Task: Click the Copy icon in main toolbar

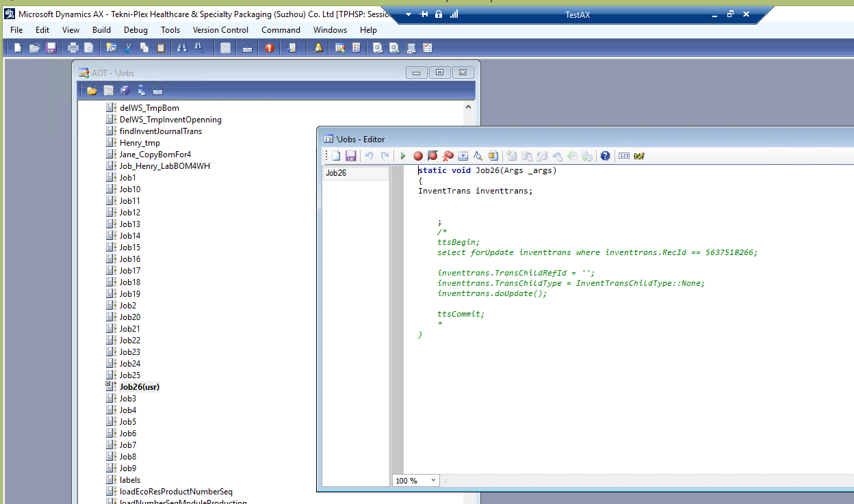Action: (x=144, y=48)
